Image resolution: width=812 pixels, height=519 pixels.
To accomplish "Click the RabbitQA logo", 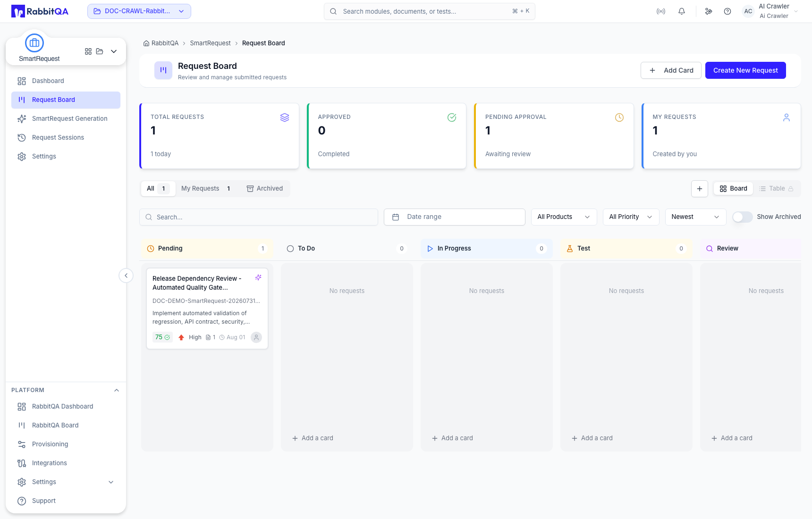I will pos(40,11).
